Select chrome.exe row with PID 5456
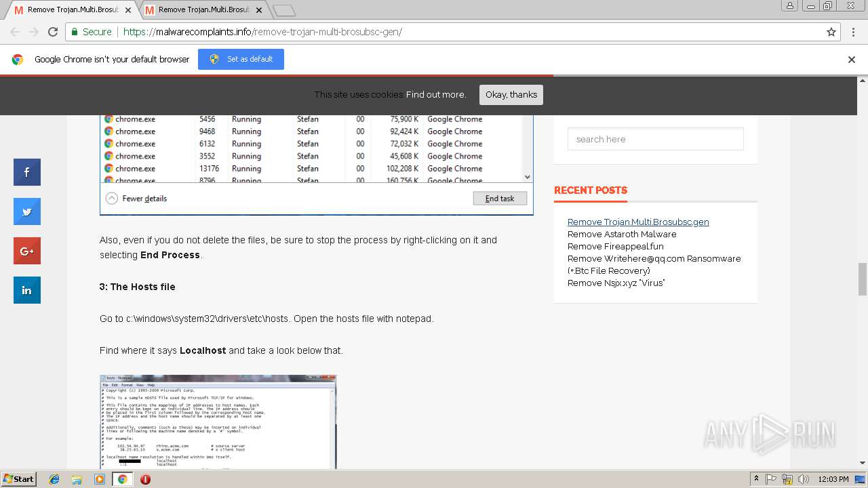 tap(311, 119)
